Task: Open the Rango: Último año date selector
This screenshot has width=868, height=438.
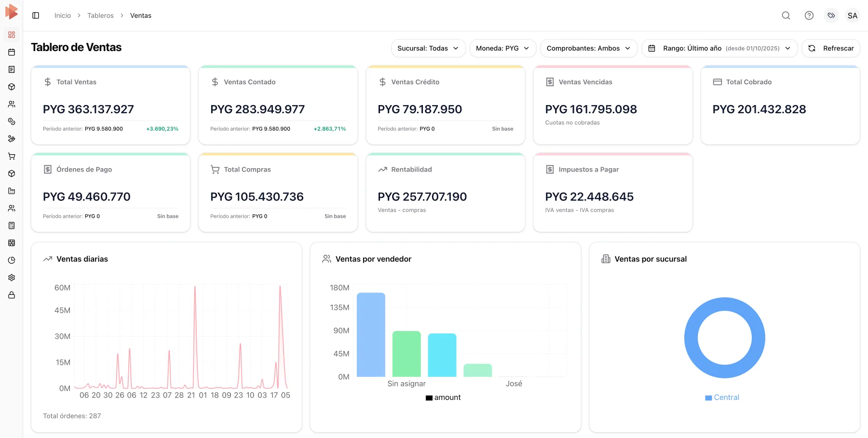Action: point(719,48)
